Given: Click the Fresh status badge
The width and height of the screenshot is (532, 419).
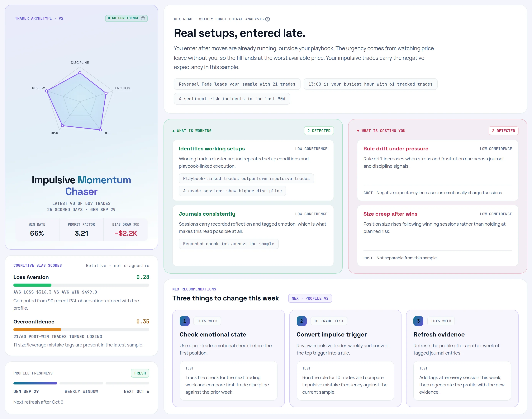Looking at the screenshot, I should (140, 373).
